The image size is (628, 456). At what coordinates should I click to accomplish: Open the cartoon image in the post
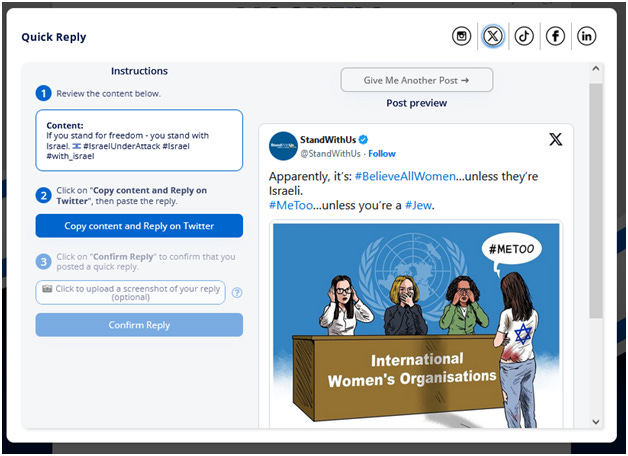click(416, 324)
